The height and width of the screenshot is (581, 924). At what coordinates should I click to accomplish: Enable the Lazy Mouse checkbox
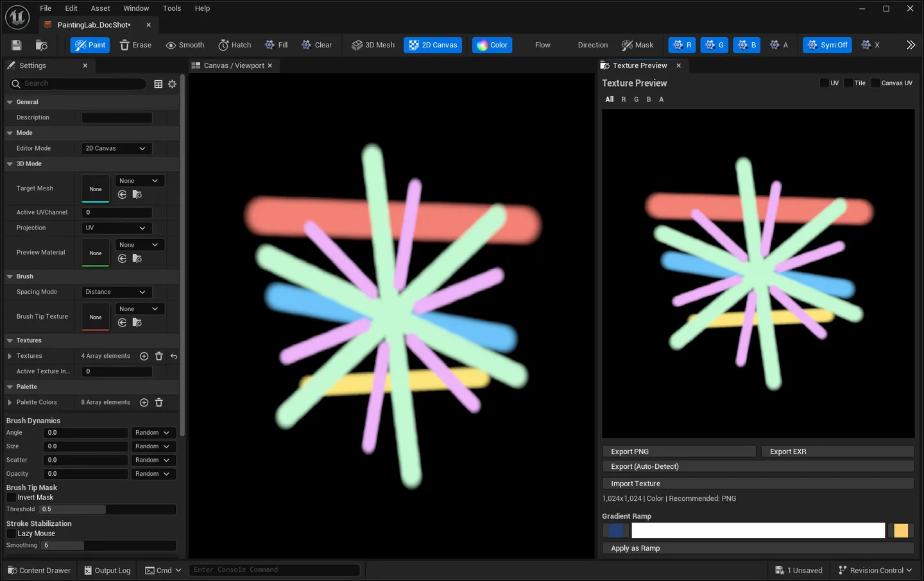coord(11,534)
